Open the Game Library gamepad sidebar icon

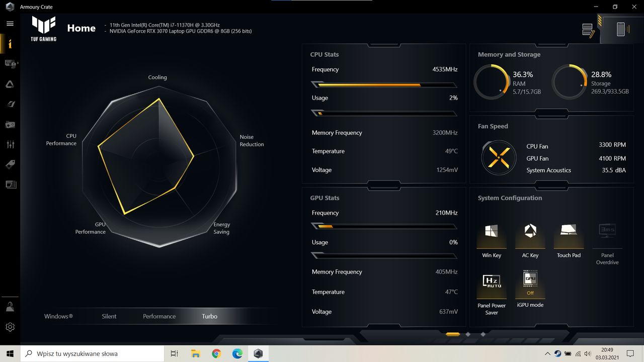(10, 124)
